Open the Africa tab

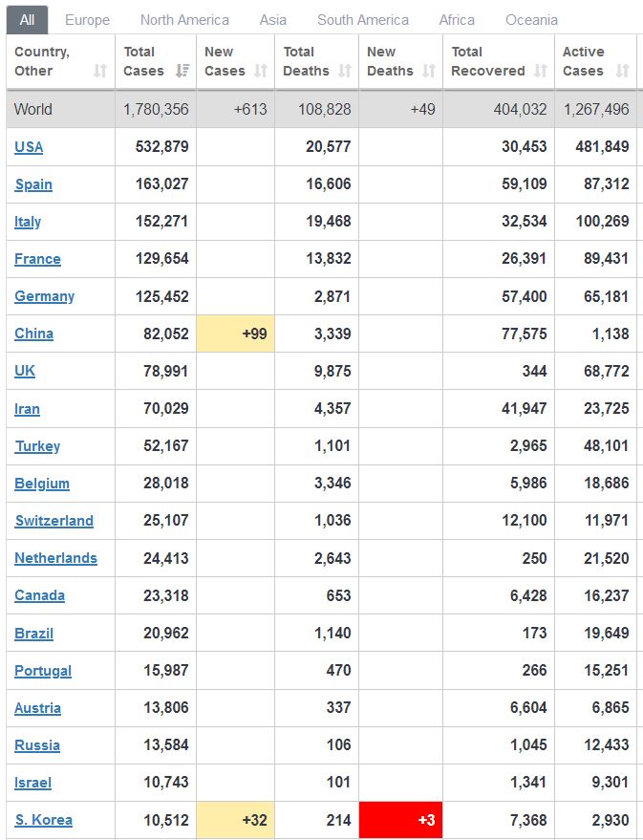click(457, 19)
